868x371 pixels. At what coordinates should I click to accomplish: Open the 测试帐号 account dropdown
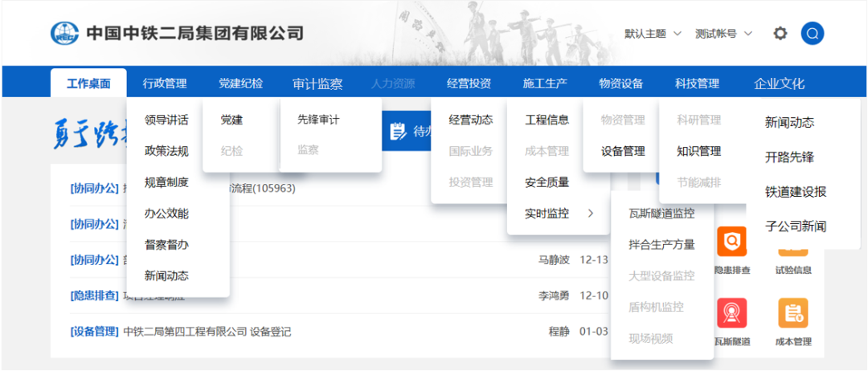723,34
